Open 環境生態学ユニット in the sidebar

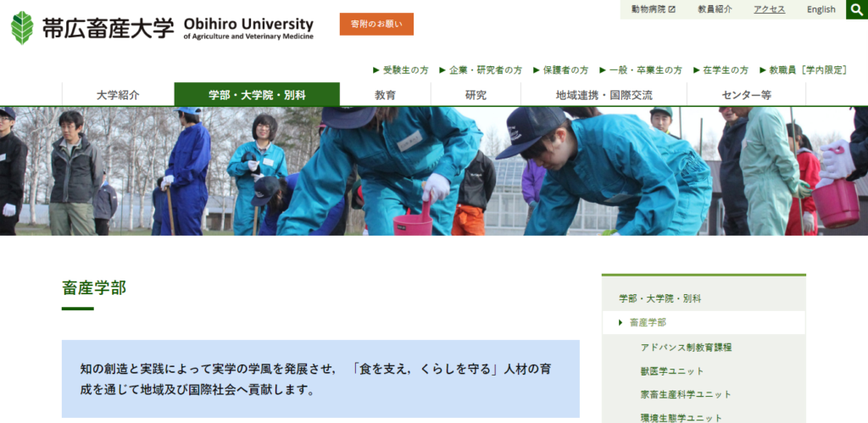682,417
